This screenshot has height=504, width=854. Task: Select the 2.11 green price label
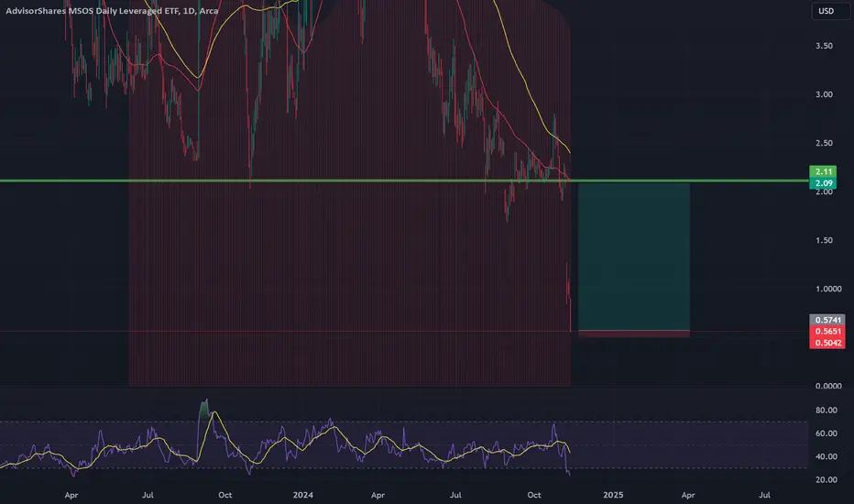pos(823,171)
